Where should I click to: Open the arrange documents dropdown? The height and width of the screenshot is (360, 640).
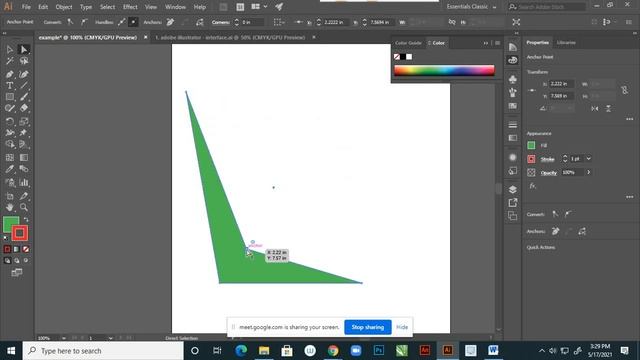point(259,7)
